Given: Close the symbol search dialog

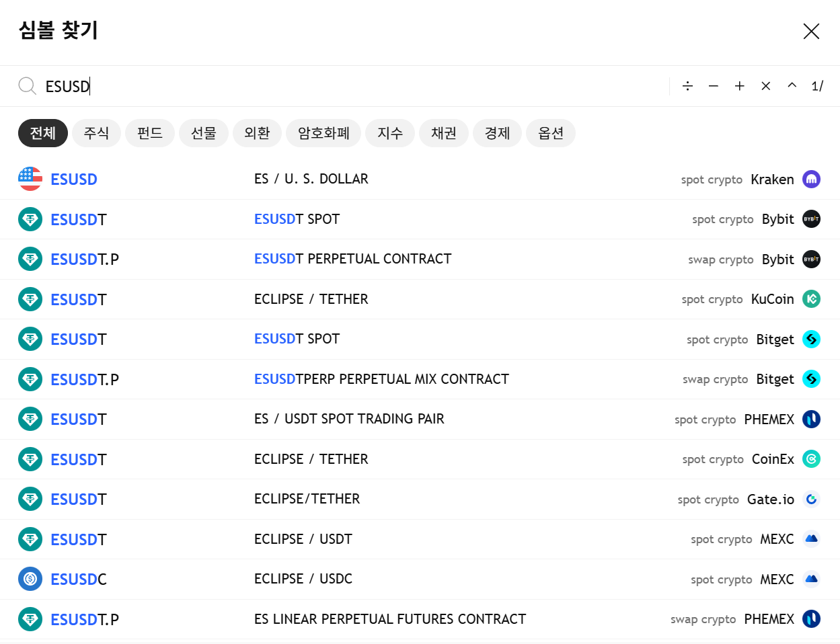Looking at the screenshot, I should pos(811,31).
